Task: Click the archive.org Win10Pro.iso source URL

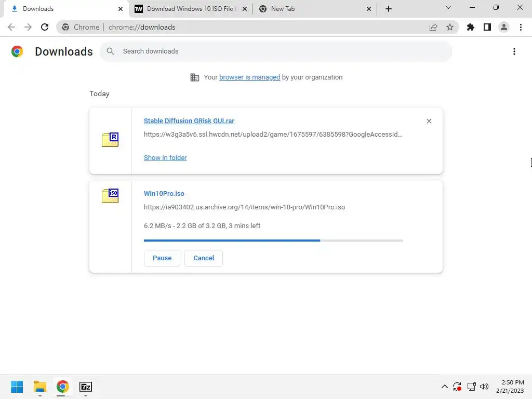Action: coord(244,207)
